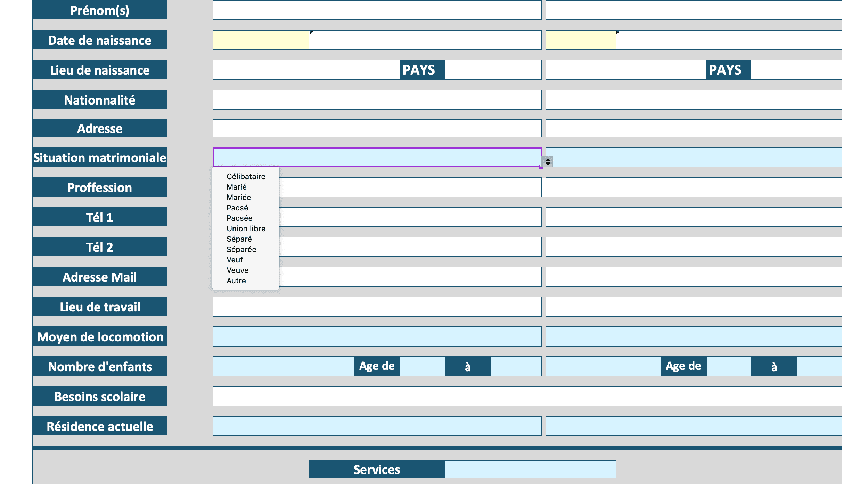Click the left Résidence actuelle dropdown cell

click(x=377, y=426)
